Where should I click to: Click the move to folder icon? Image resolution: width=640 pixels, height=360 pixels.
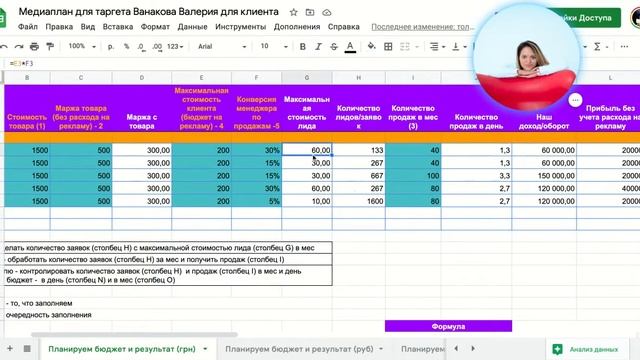click(310, 12)
